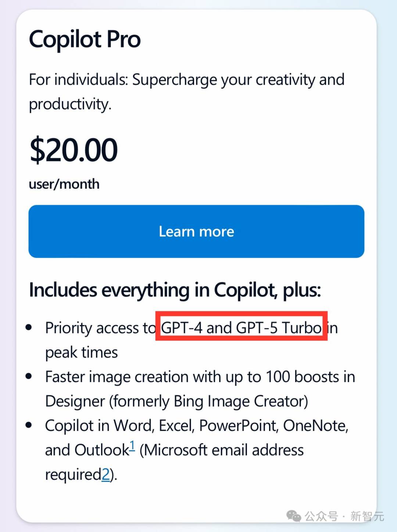Click the word PowerPoint in the list

click(238, 426)
